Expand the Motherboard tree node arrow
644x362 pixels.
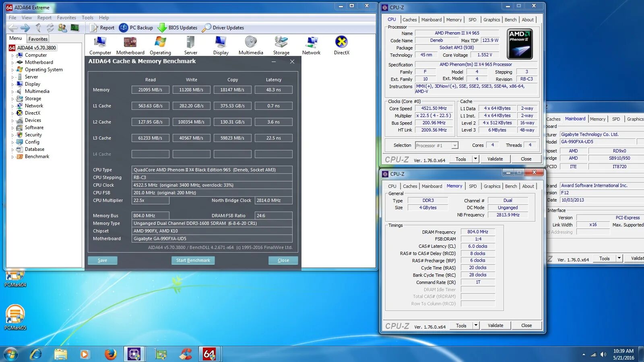(12, 63)
